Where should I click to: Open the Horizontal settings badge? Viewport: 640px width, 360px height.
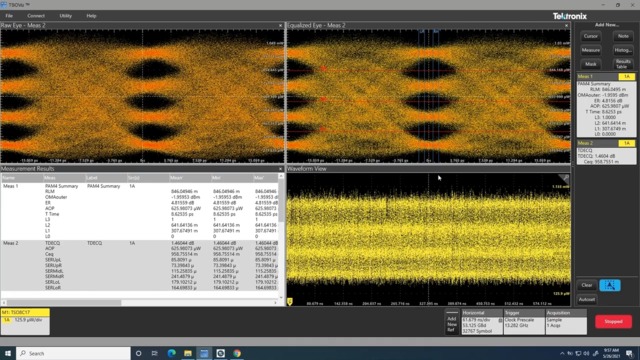(x=482, y=322)
